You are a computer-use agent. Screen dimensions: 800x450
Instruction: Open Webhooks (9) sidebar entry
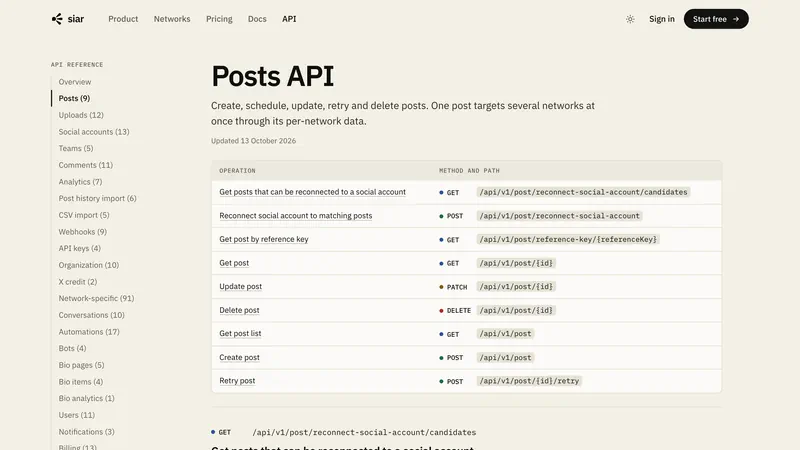point(82,232)
